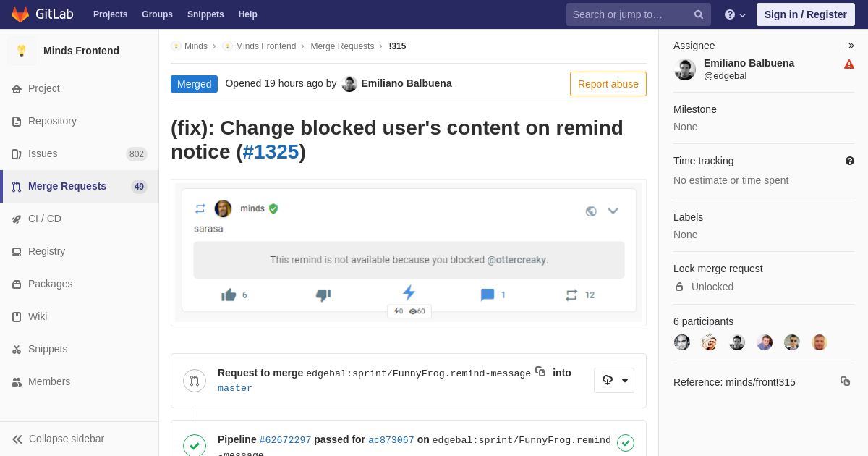Open pipeline #62672297 link
This screenshot has width=868, height=456.
click(x=285, y=440)
